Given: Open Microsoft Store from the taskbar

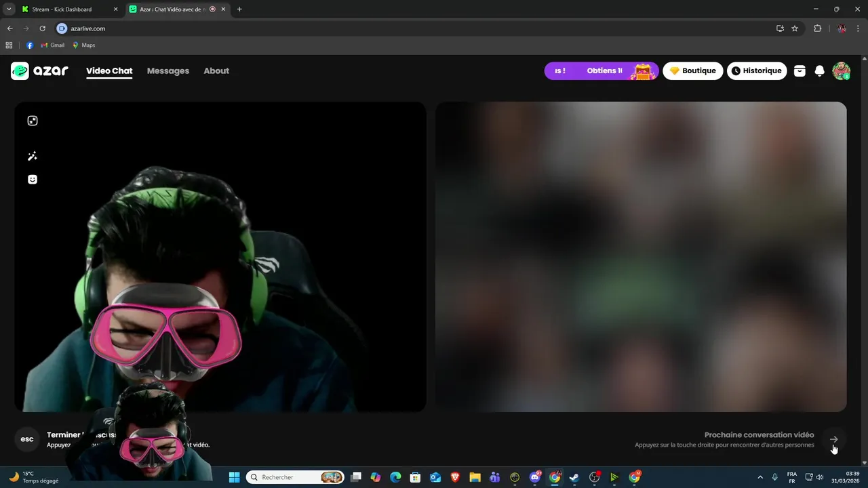Looking at the screenshot, I should (x=416, y=477).
